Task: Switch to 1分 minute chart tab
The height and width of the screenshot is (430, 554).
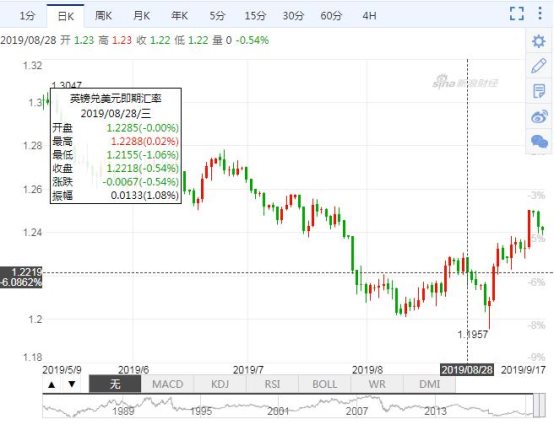Action: point(27,16)
